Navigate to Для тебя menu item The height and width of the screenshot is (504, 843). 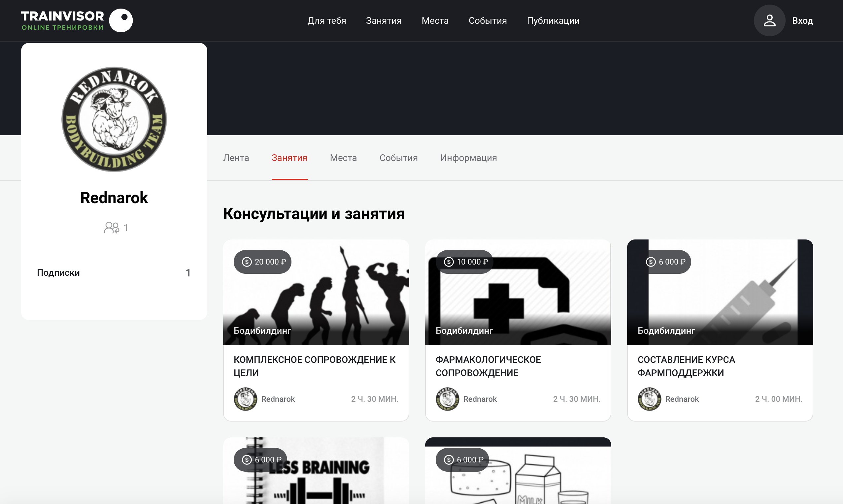coord(327,20)
